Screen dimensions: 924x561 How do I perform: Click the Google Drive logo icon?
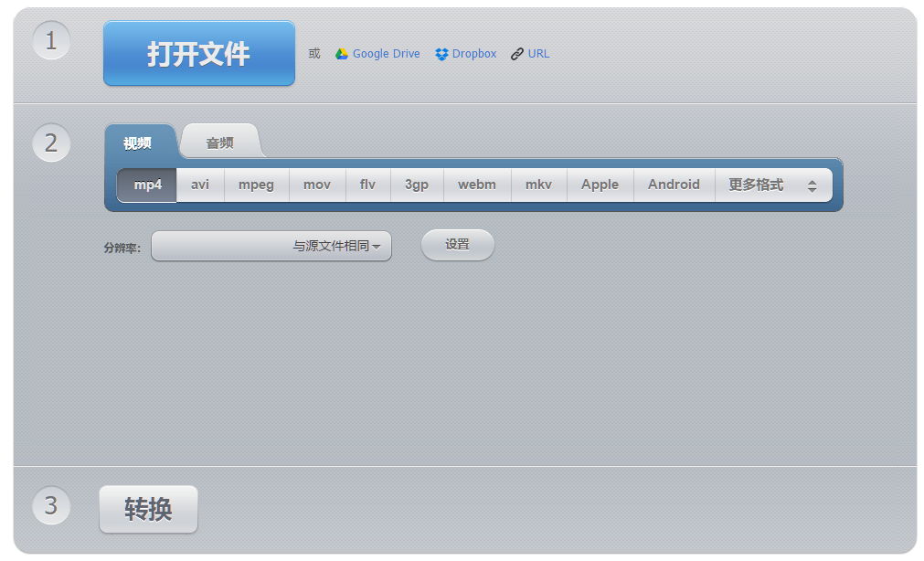(x=341, y=54)
